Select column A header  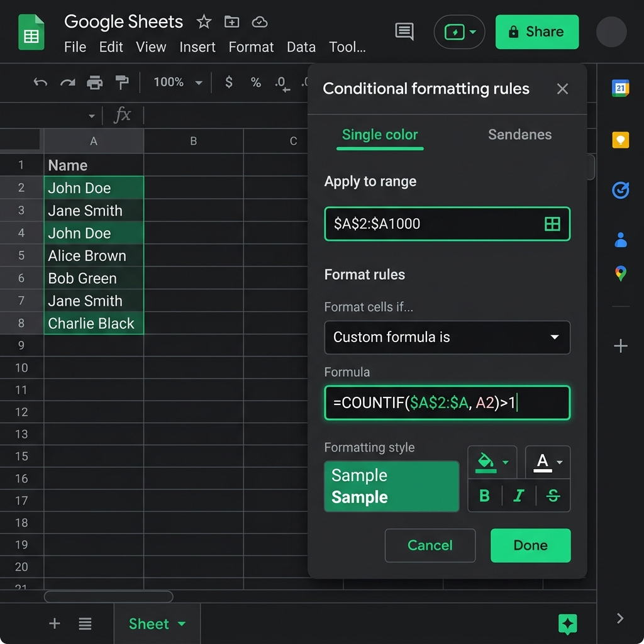tap(94, 142)
